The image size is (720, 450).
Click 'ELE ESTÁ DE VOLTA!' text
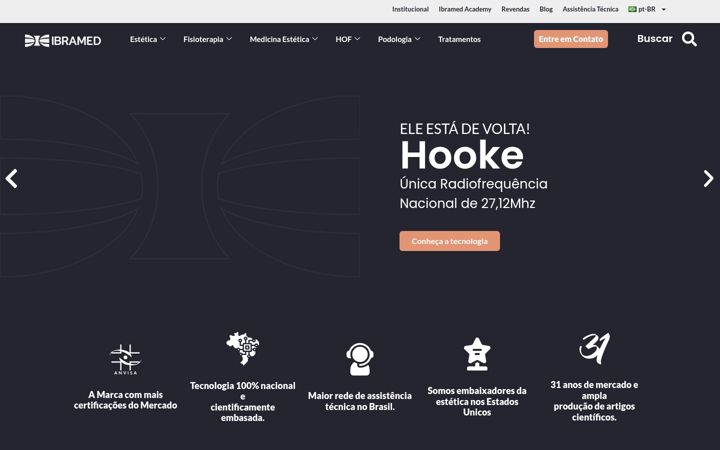465,129
